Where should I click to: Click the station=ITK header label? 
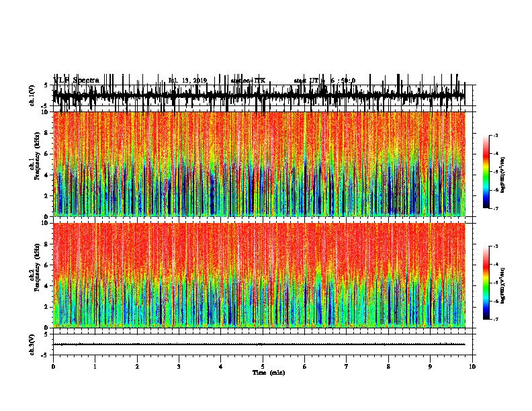(248, 81)
